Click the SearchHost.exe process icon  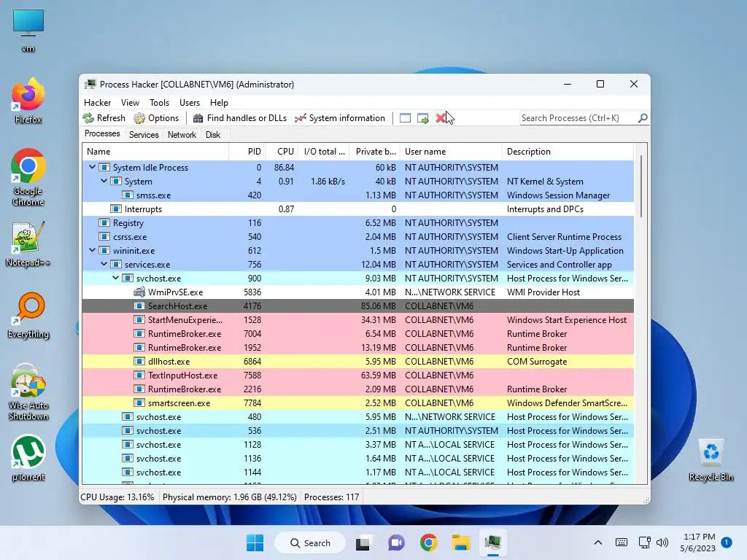coord(139,306)
